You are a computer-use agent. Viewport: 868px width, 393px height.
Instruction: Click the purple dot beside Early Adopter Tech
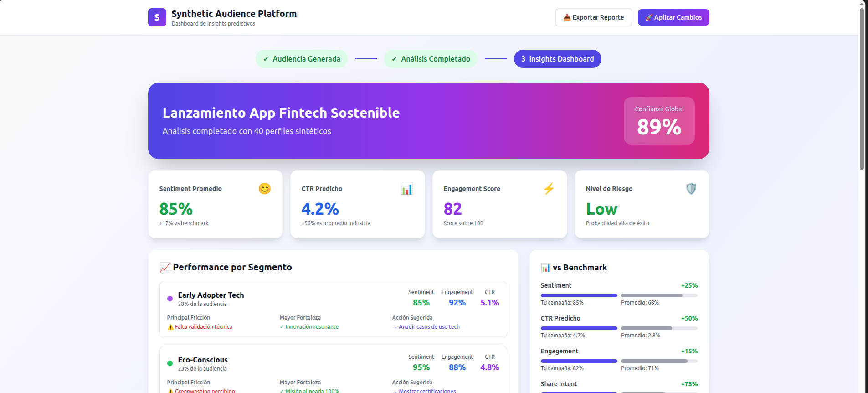point(170,299)
